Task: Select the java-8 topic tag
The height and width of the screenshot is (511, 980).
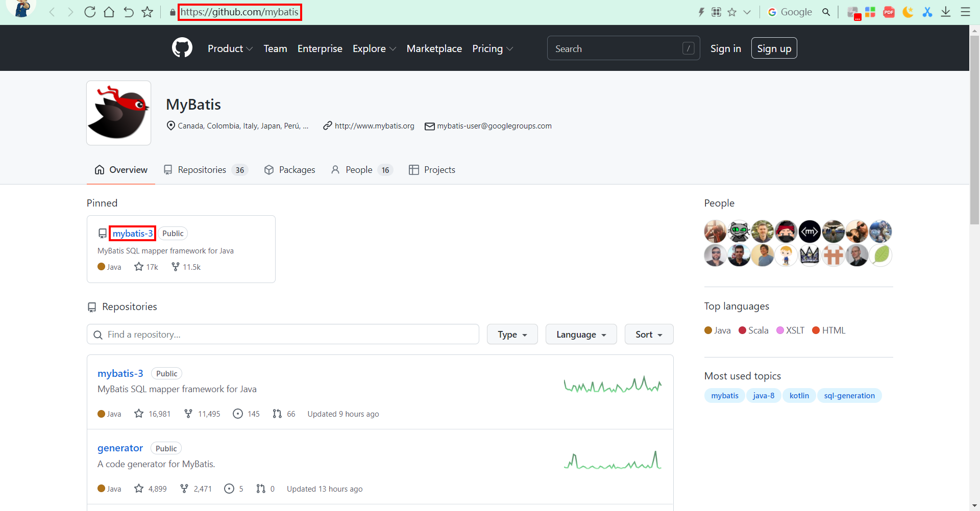Action: click(764, 395)
